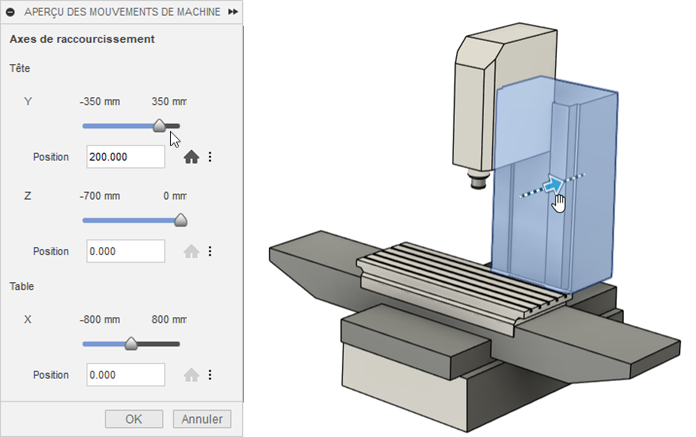Click the "350 mm" Y maximum label
This screenshot has width=696, height=437.
[169, 102]
